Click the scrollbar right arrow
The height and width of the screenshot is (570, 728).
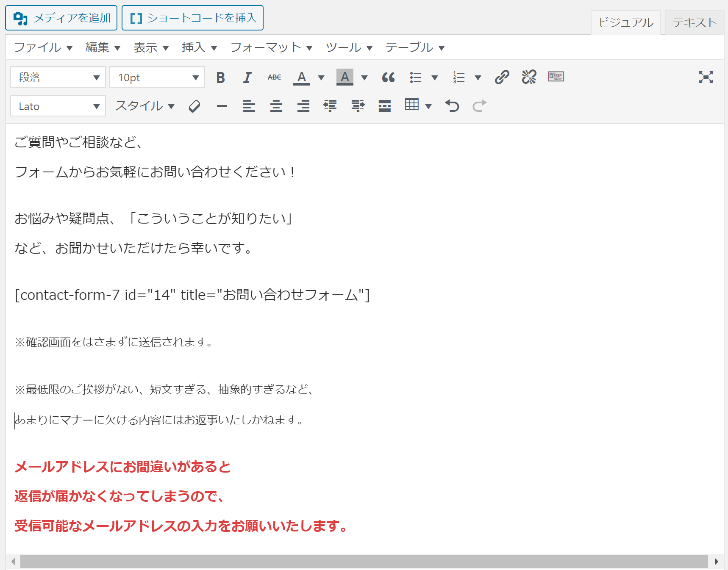click(x=716, y=562)
